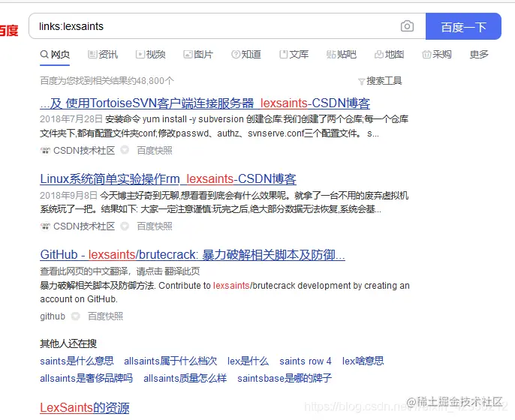Viewport: 515px width, 420px height.
Task: Click CSDN技术社区 source under Linux rm result
Action: tap(84, 226)
